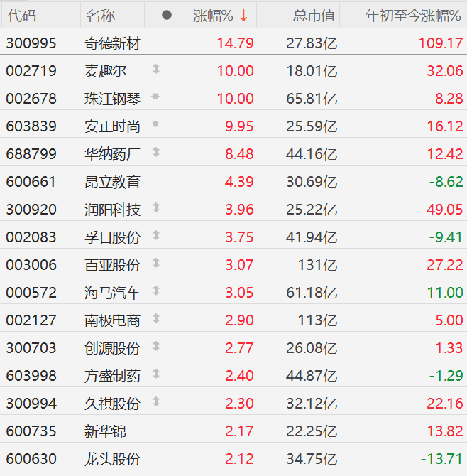Select stock code 300703
Image resolution: width=467 pixels, height=476 pixels.
click(31, 348)
